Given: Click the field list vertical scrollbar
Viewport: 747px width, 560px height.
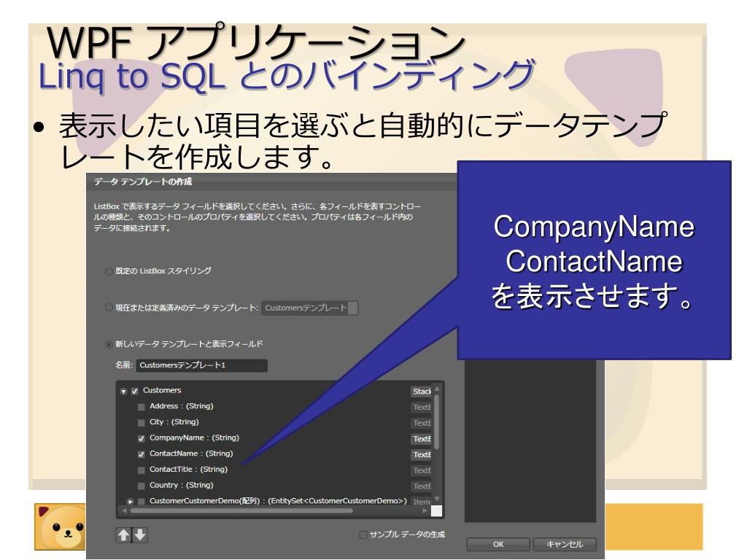Looking at the screenshot, I should click(437, 423).
